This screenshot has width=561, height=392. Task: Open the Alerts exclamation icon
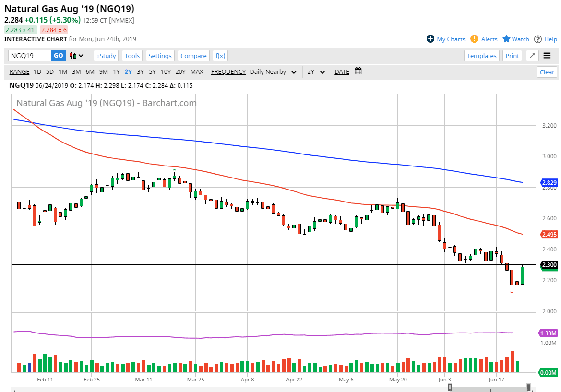[x=474, y=39]
